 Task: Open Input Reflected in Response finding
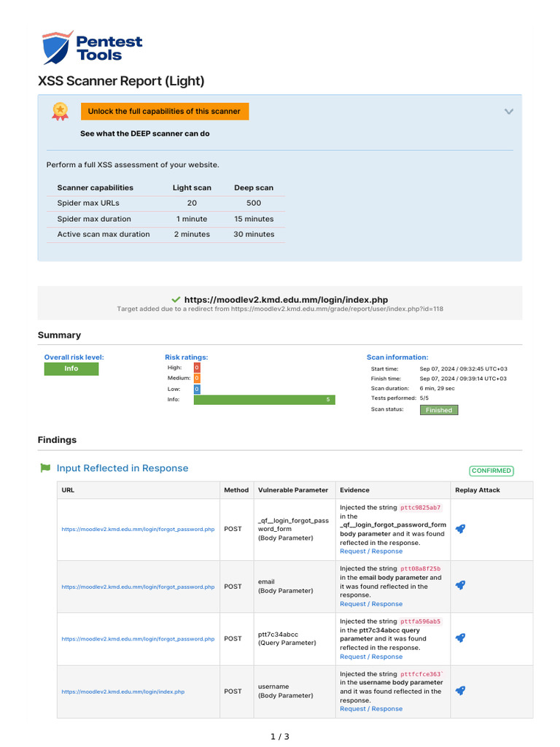pyautogui.click(x=122, y=468)
